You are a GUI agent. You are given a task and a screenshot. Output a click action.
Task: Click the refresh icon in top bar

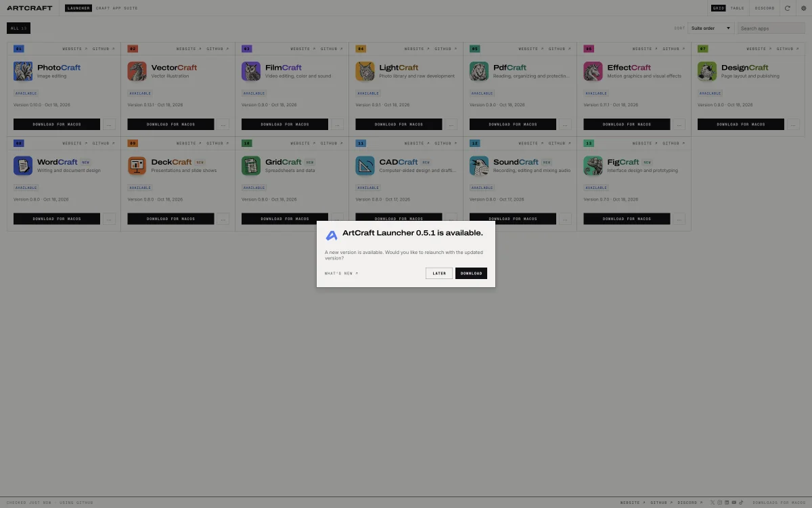787,8
